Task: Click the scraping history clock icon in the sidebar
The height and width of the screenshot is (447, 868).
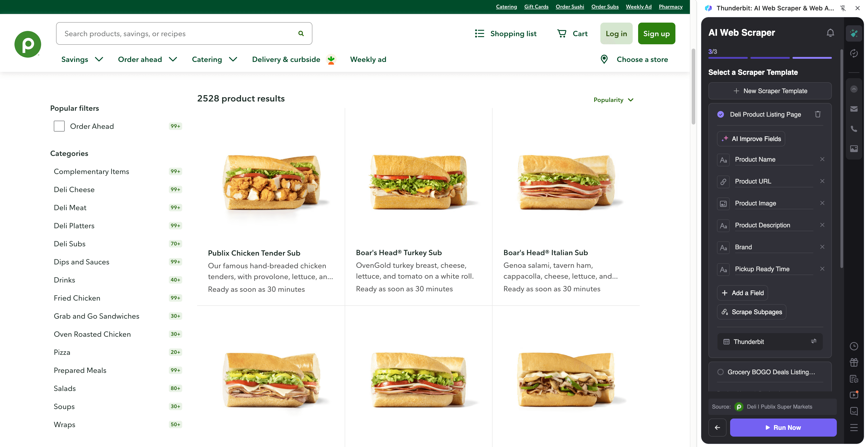Action: (854, 346)
